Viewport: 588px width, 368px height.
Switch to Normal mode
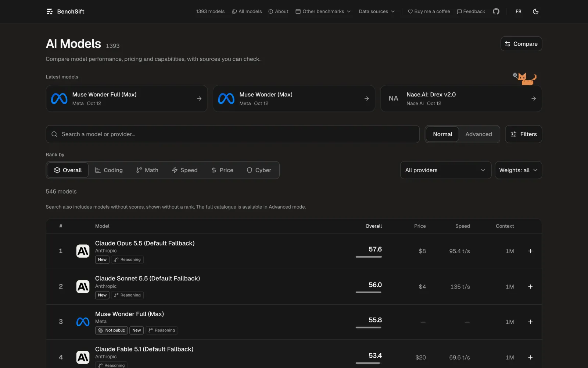coord(442,134)
